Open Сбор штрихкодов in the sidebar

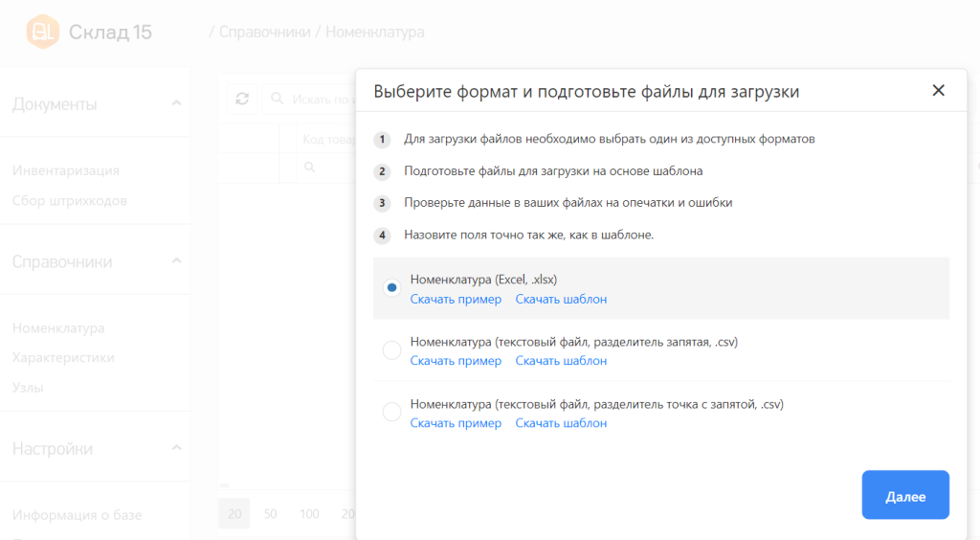[69, 201]
